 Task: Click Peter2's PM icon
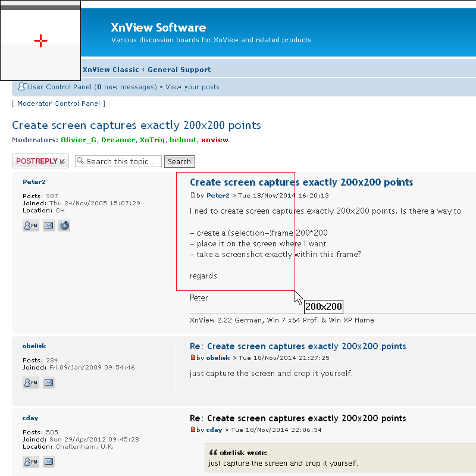(x=31, y=226)
